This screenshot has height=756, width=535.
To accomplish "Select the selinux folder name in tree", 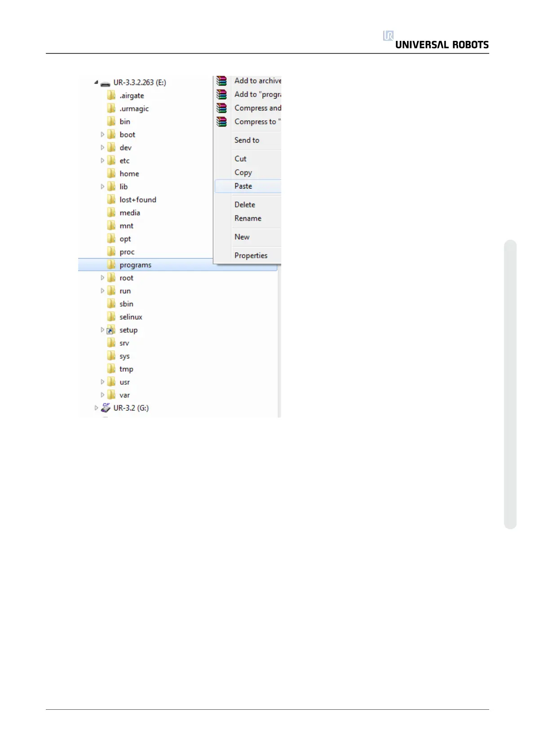I will [131, 316].
